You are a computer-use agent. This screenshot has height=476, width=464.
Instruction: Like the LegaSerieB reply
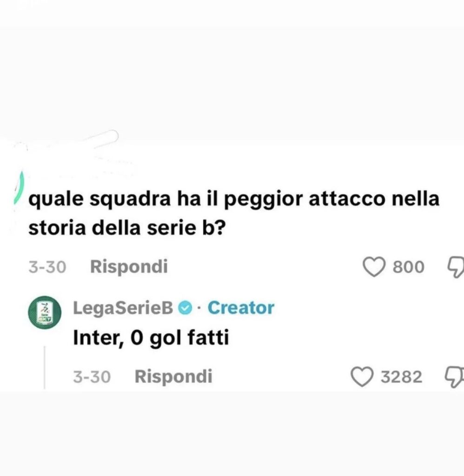tap(363, 377)
